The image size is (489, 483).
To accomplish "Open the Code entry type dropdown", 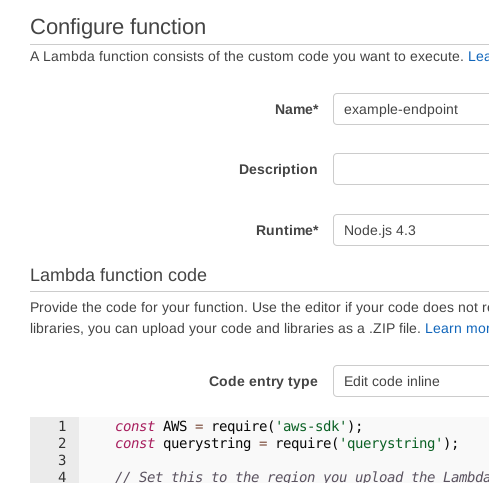I will (411, 381).
